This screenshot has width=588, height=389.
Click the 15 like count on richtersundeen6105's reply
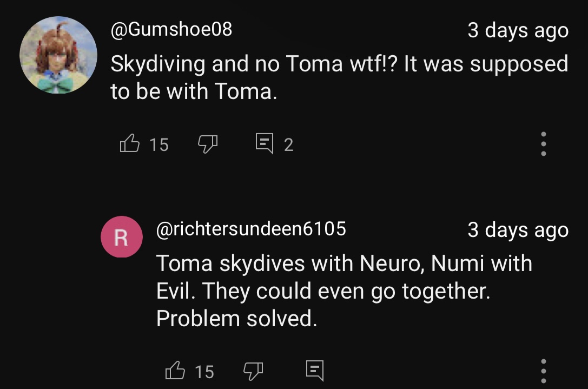[204, 372]
